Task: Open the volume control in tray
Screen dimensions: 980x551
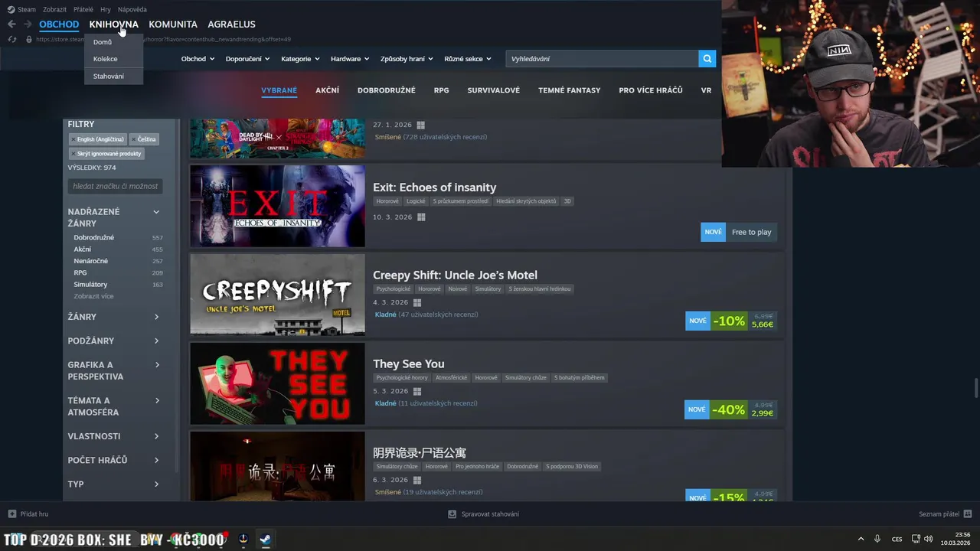Action: pyautogui.click(x=928, y=539)
